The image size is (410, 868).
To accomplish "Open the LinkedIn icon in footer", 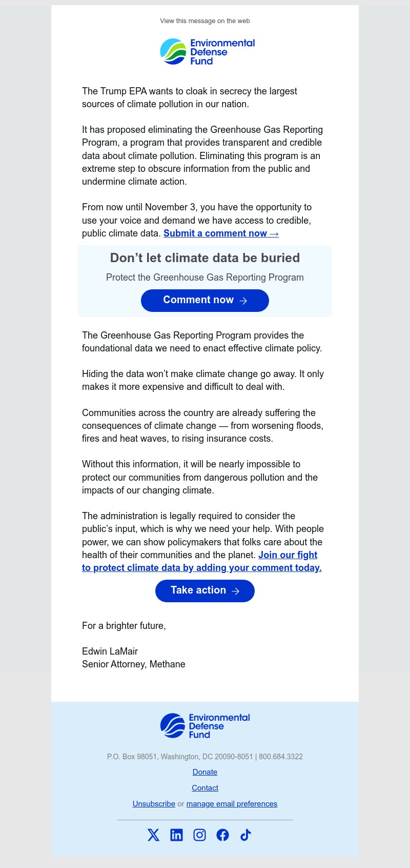I will pyautogui.click(x=176, y=835).
